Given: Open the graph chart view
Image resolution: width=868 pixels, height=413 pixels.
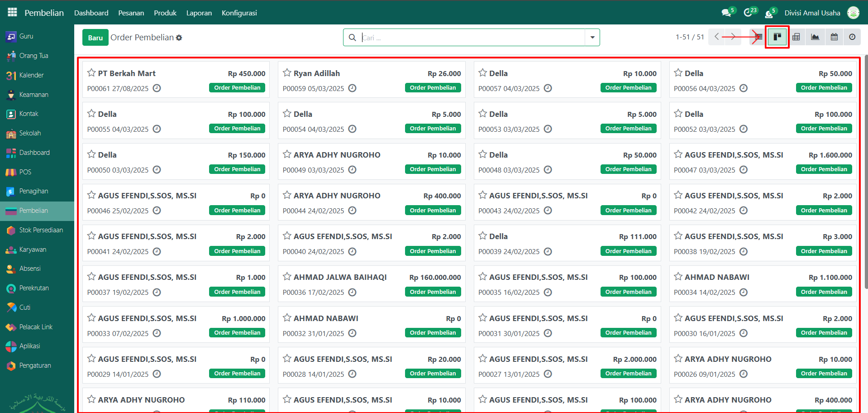Looking at the screenshot, I should click(815, 37).
